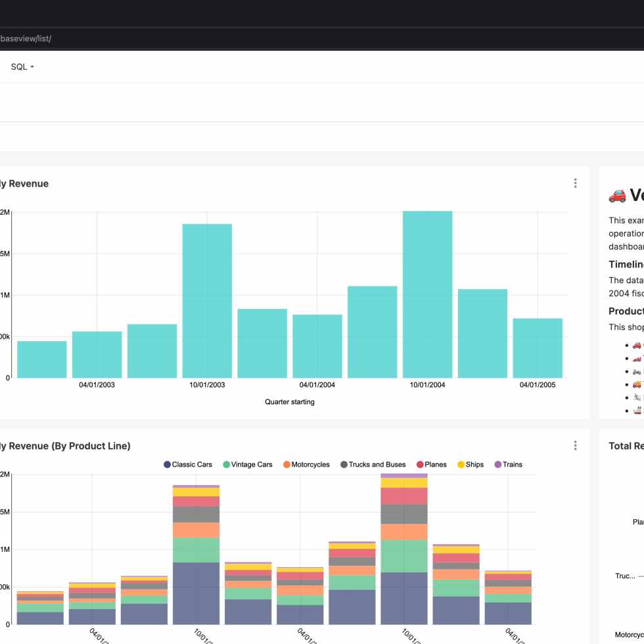
Task: Open the Revenue By Product Line kebab menu
Action: 575,446
